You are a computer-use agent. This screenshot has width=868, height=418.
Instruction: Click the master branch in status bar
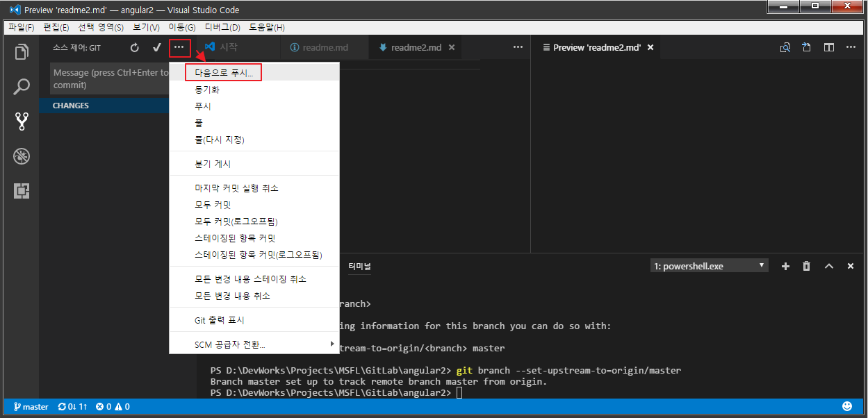(30, 407)
